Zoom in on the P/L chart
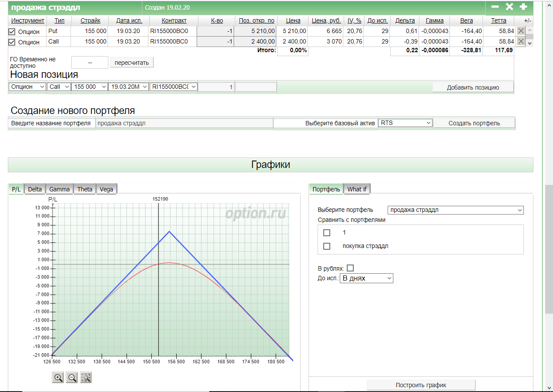This screenshot has height=392, width=553. click(58, 378)
